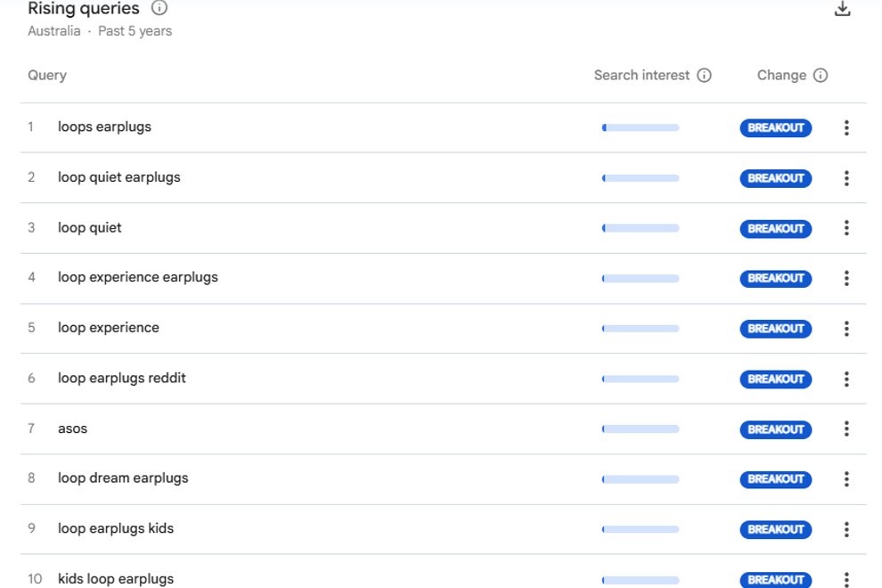Image resolution: width=882 pixels, height=588 pixels.
Task: Select the loop quiet earplugs query
Action: pyautogui.click(x=119, y=177)
